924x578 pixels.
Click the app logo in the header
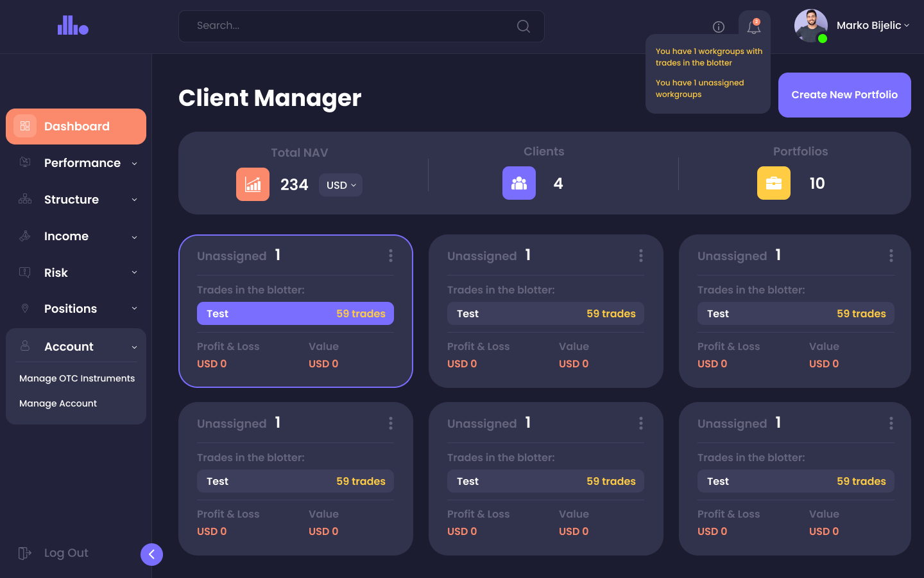click(x=73, y=26)
